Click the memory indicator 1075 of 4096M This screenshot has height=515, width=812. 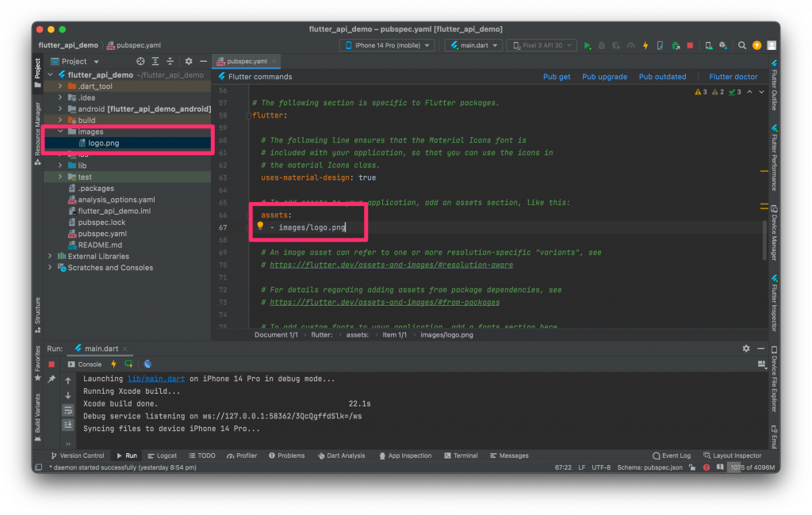tap(753, 467)
